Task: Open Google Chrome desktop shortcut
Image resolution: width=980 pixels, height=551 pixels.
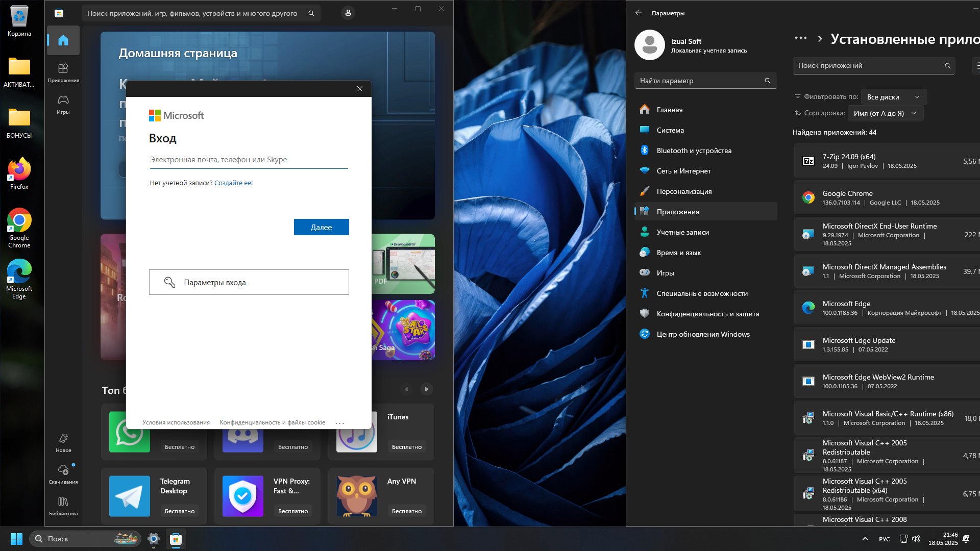Action: [x=19, y=228]
